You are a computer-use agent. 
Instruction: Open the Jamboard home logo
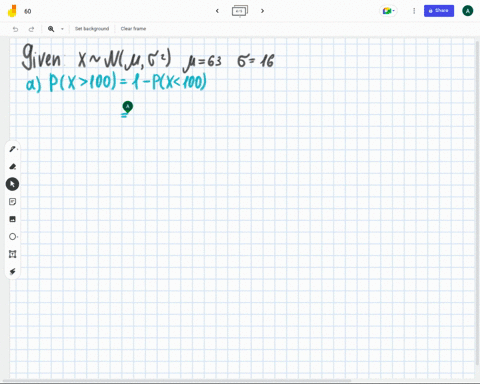12,11
